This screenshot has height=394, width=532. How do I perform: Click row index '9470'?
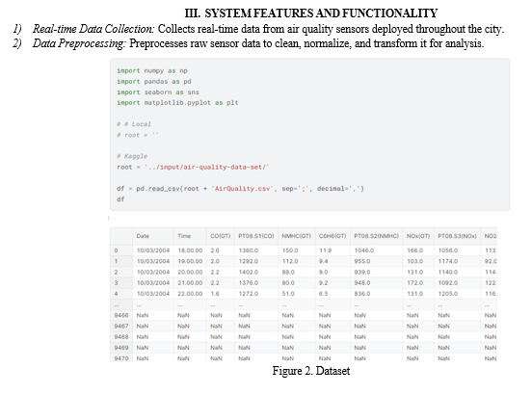(x=121, y=358)
